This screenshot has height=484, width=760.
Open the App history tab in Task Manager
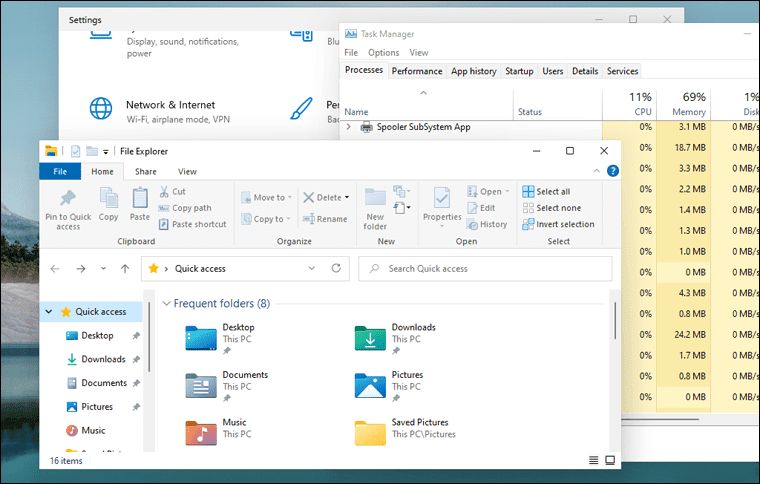(474, 71)
